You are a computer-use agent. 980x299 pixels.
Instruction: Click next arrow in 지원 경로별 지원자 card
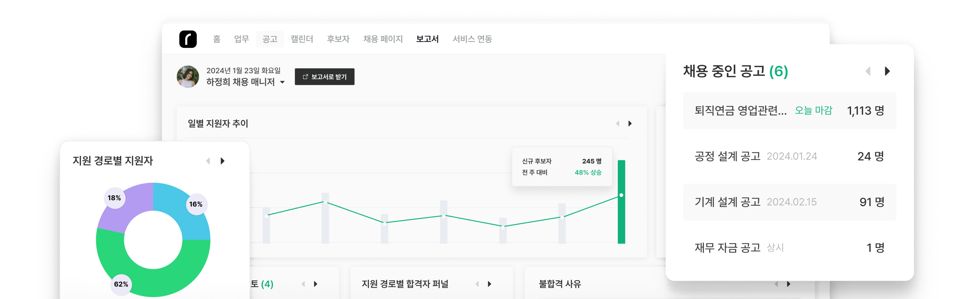tap(223, 161)
